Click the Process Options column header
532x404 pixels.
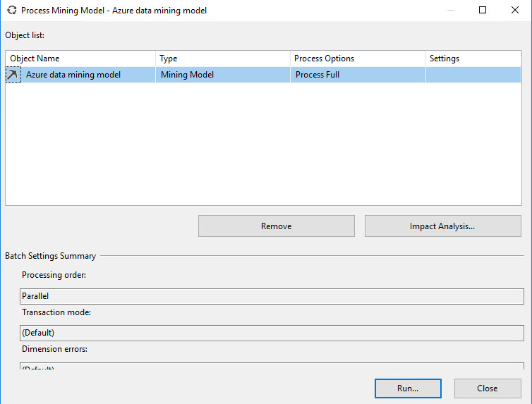(358, 59)
